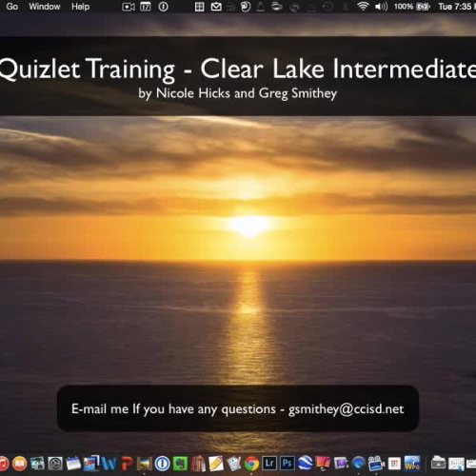Screen dimensions: 476x476
Task: Click the 100% battery status indicator
Action: coord(411,7)
